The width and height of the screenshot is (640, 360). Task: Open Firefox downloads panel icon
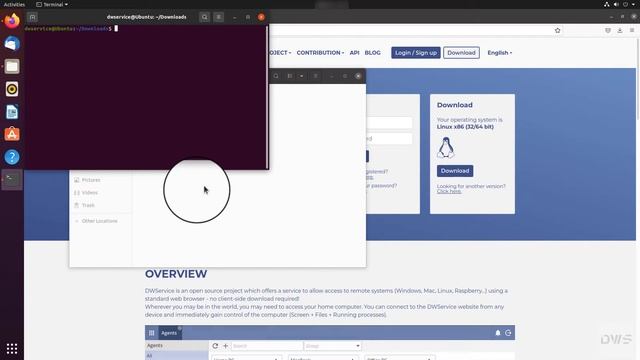click(x=620, y=30)
